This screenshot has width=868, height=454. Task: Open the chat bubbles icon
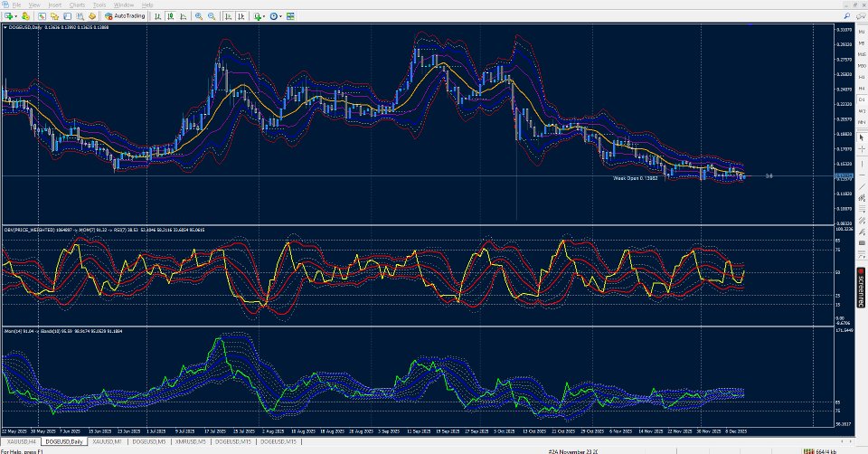860,16
